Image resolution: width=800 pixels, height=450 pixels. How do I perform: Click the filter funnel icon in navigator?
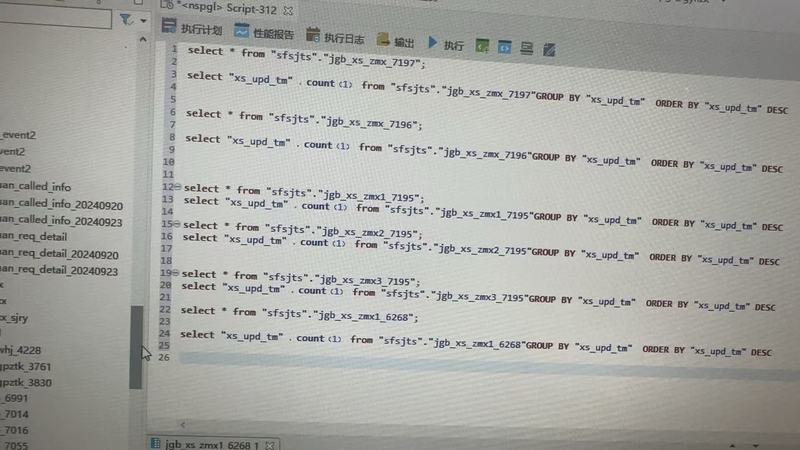point(126,20)
